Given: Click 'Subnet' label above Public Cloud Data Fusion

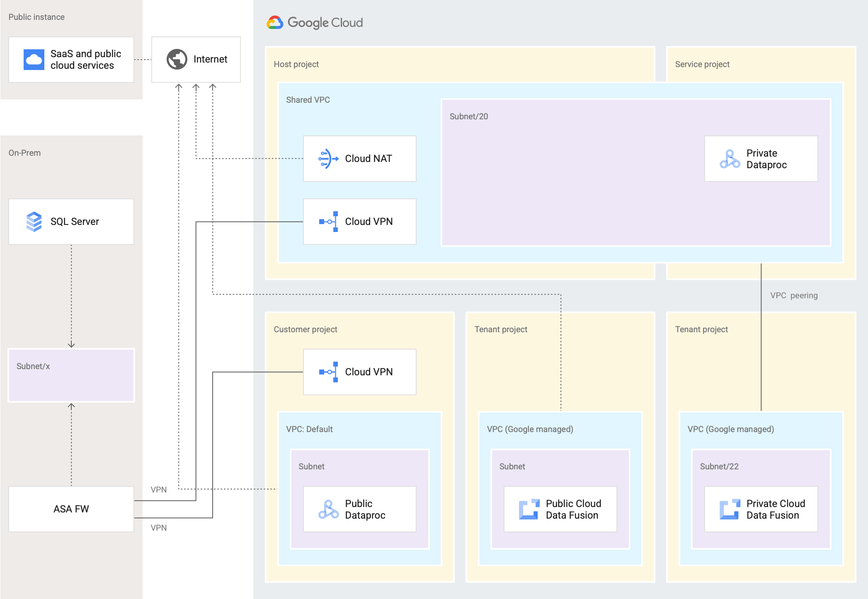Looking at the screenshot, I should 512,466.
